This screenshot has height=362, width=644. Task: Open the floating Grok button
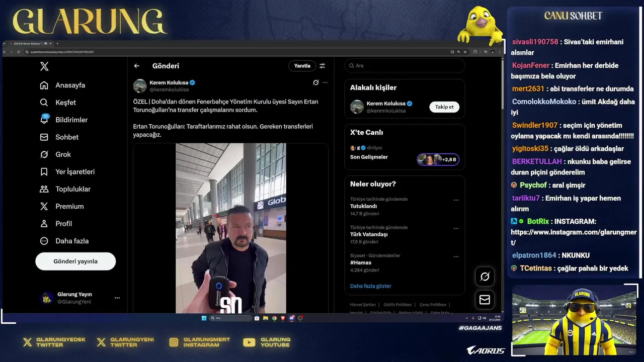click(x=485, y=277)
